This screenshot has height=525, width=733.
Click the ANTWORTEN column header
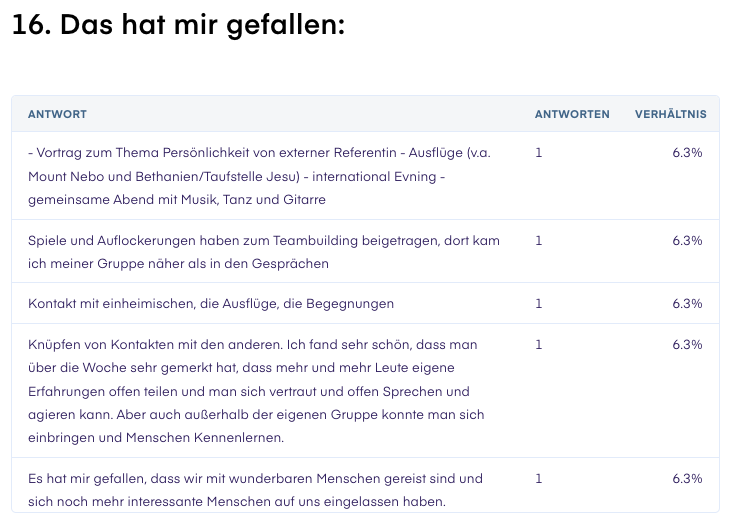point(572,114)
